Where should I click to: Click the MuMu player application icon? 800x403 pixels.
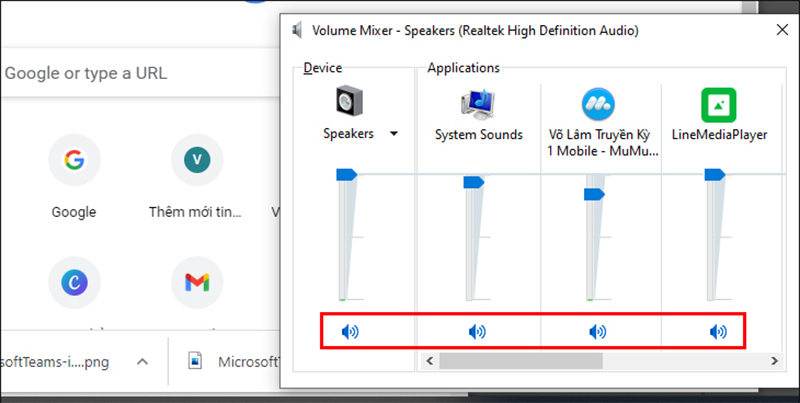598,103
